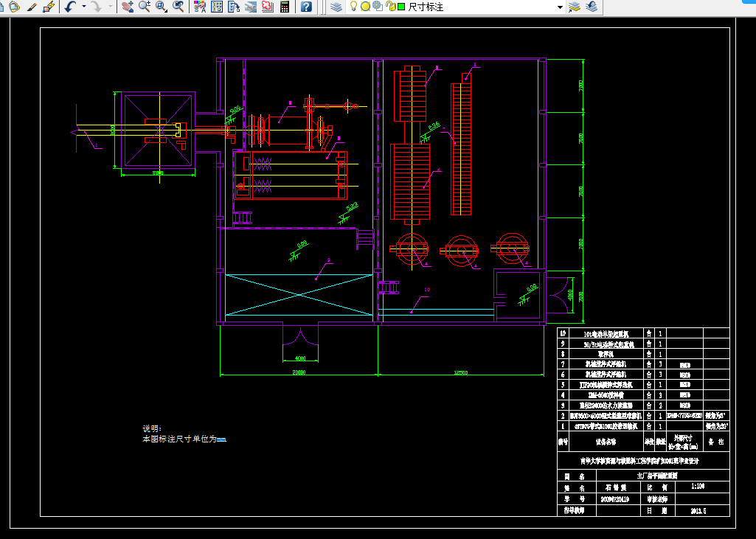The height and width of the screenshot is (539, 756).
Task: Open the Undo history dropdown arrow
Action: click(84, 7)
